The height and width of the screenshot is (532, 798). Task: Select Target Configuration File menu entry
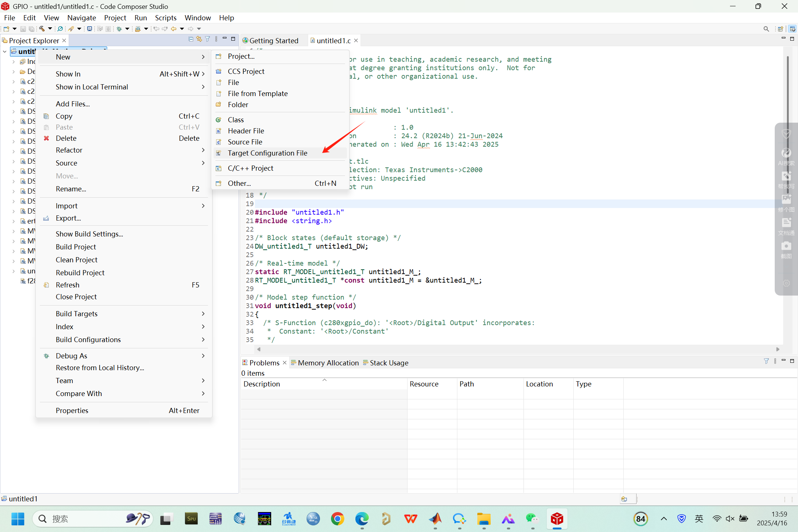(267, 153)
